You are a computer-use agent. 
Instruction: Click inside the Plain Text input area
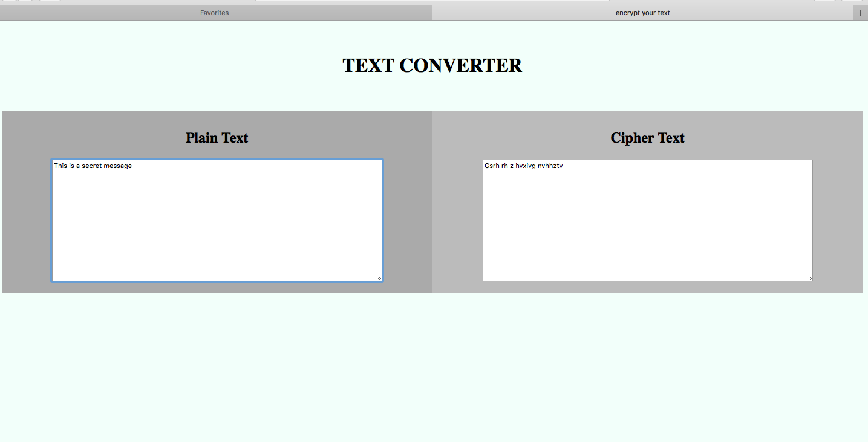pos(217,220)
